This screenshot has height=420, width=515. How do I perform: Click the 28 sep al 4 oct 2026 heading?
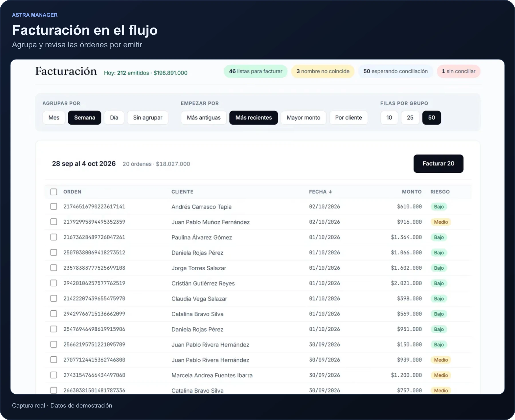click(x=84, y=163)
